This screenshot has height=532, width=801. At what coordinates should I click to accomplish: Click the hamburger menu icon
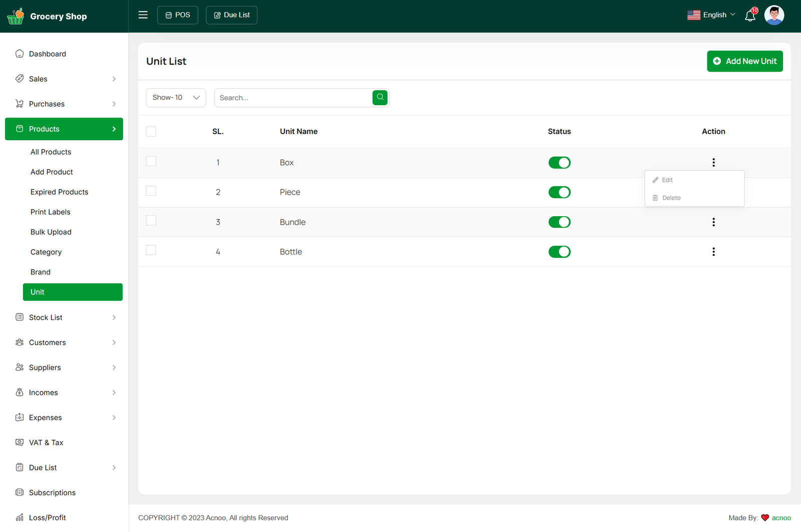coord(143,15)
